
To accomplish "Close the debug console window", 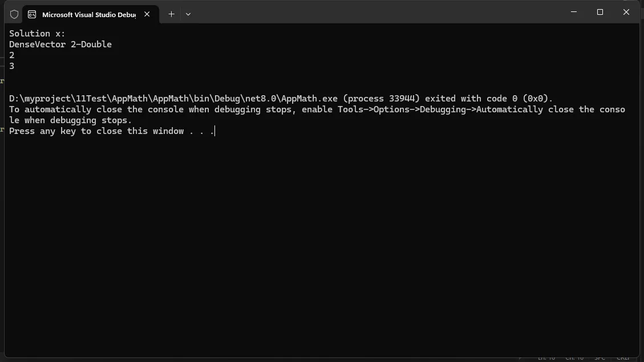I will pyautogui.click(x=626, y=12).
